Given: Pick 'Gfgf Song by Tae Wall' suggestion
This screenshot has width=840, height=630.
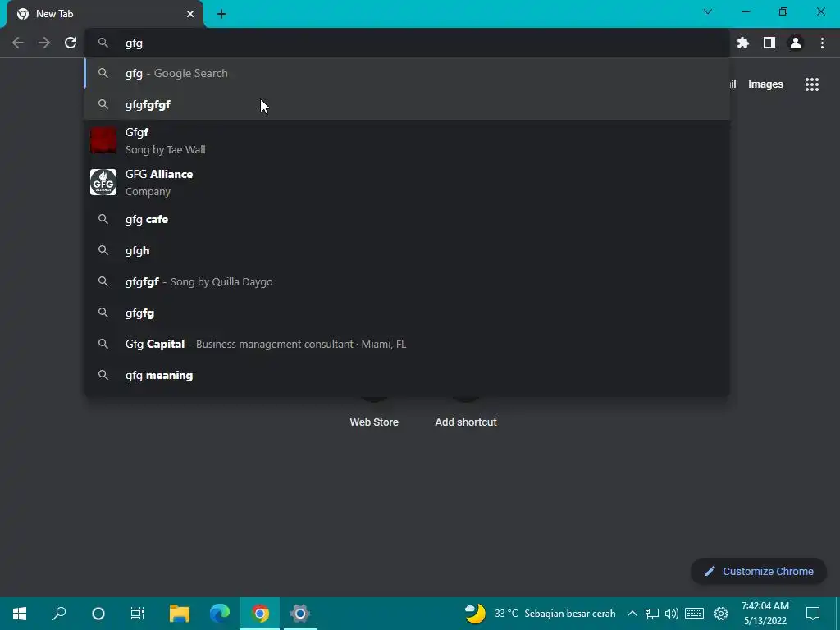Looking at the screenshot, I should pos(407,140).
